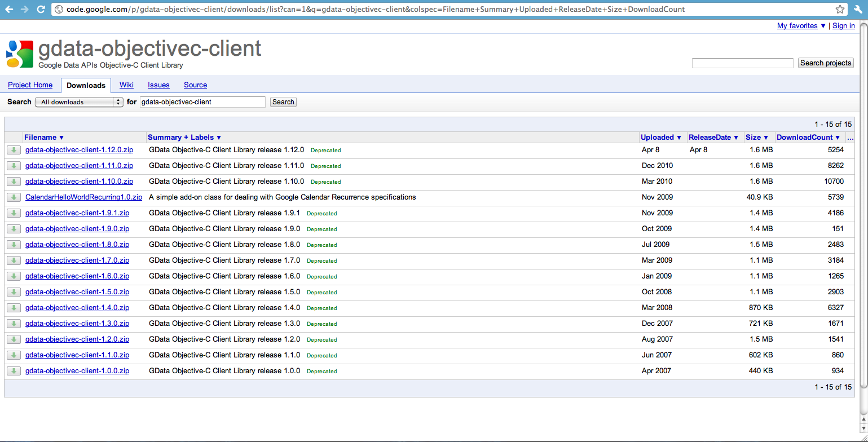The image size is (868, 442).
Task: Click the Apr 8 ReleaseDate cell
Action: 698,150
